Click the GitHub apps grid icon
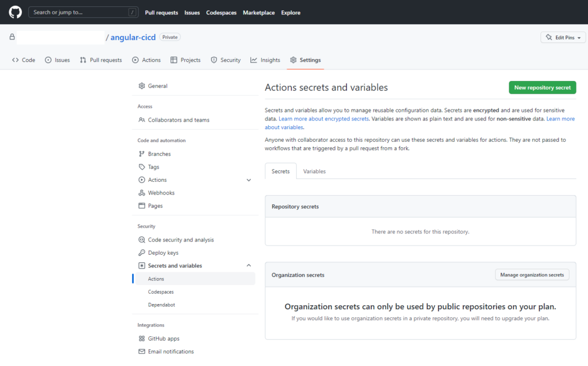 [142, 338]
